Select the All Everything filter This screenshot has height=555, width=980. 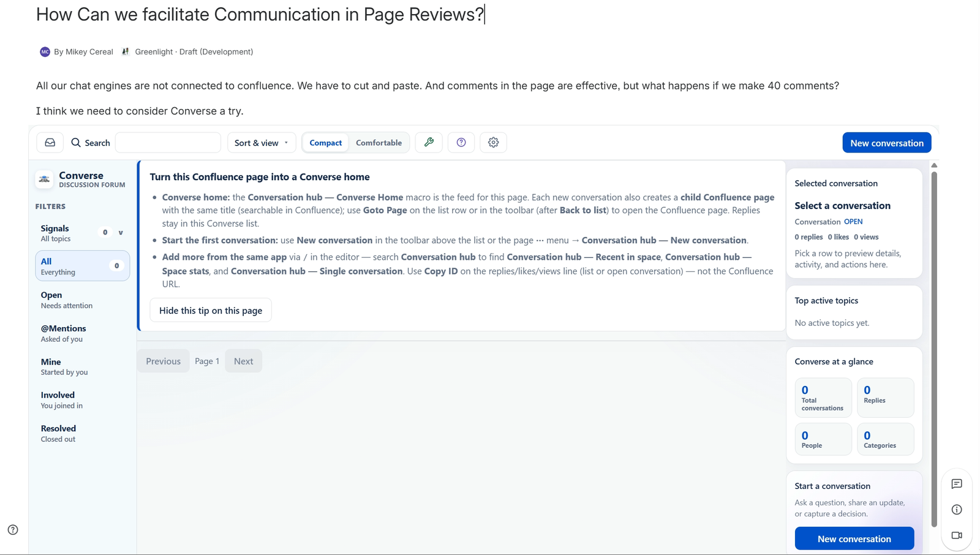click(x=82, y=266)
